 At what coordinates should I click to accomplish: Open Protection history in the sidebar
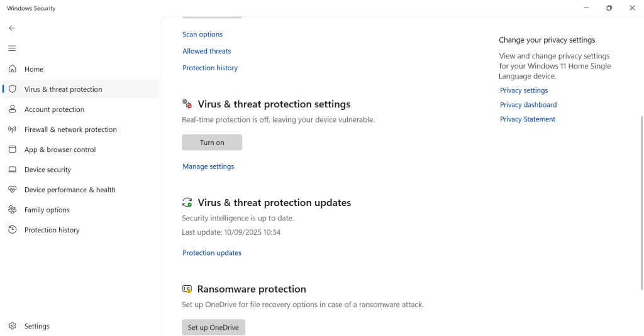pyautogui.click(x=52, y=230)
